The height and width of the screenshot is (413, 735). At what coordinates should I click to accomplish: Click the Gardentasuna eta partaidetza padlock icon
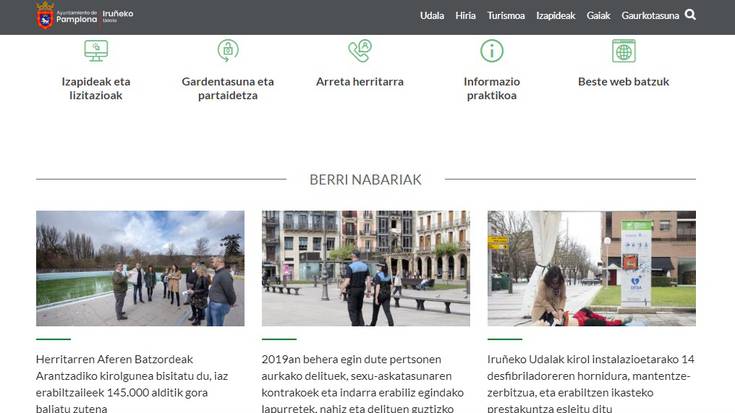pos(228,51)
